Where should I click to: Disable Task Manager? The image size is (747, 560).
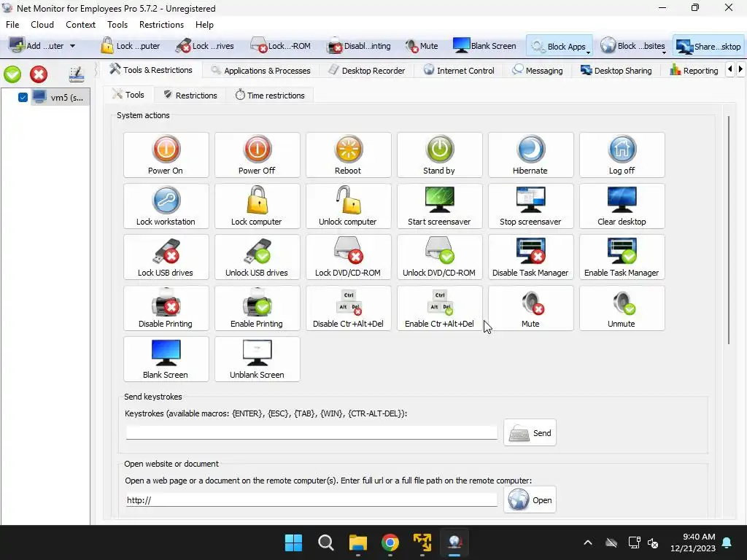pyautogui.click(x=531, y=257)
